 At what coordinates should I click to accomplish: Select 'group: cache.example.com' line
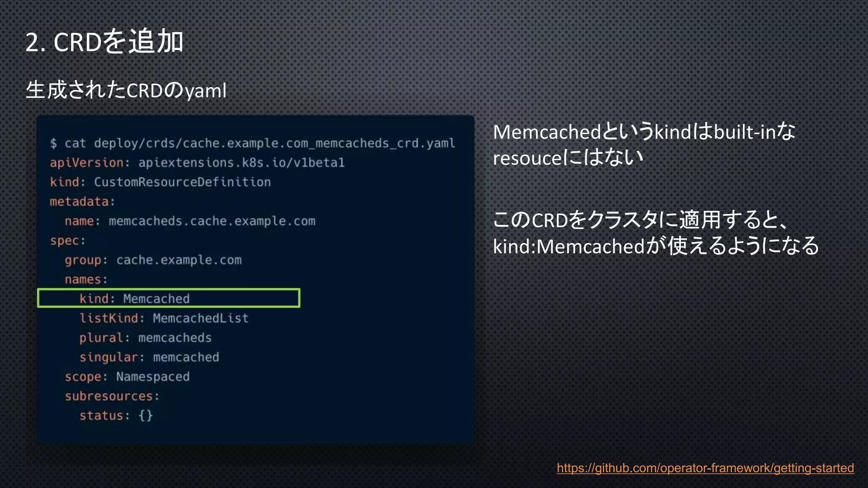(153, 260)
